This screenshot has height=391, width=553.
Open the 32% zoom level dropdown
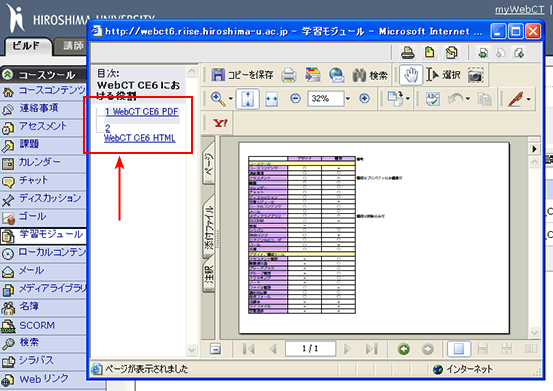[x=348, y=99]
